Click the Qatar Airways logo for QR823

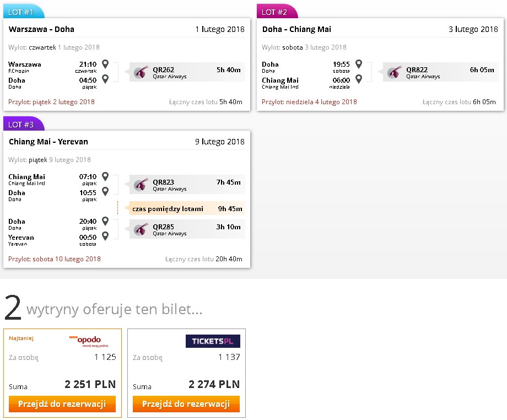pos(141,185)
